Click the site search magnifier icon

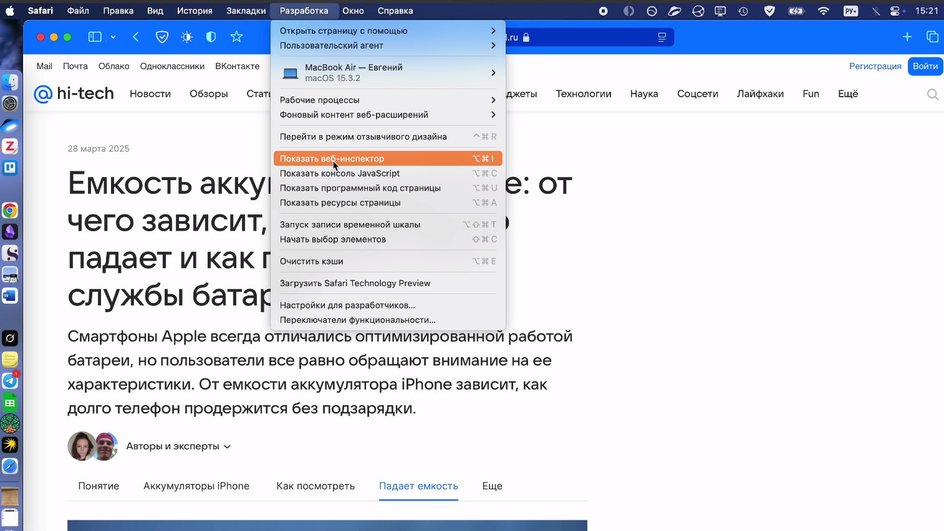(x=933, y=94)
